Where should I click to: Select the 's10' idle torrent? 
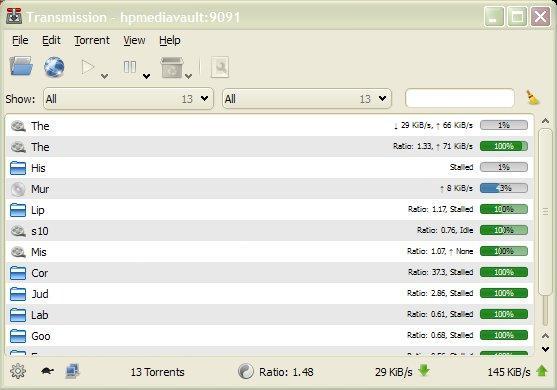(x=270, y=231)
